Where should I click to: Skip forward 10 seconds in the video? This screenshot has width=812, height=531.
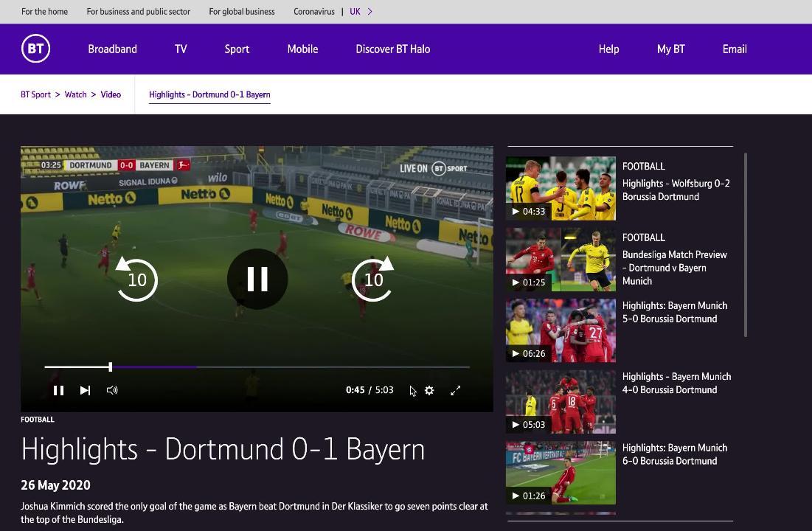point(373,279)
